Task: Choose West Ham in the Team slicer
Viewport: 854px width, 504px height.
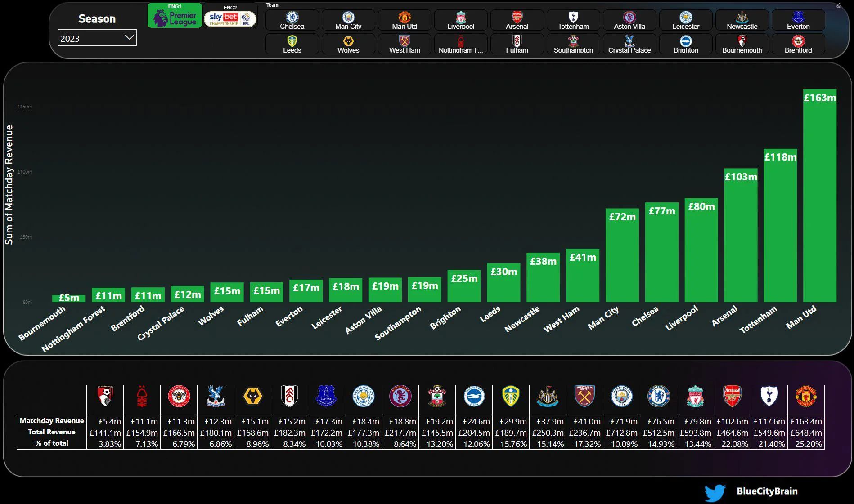Action: (405, 44)
